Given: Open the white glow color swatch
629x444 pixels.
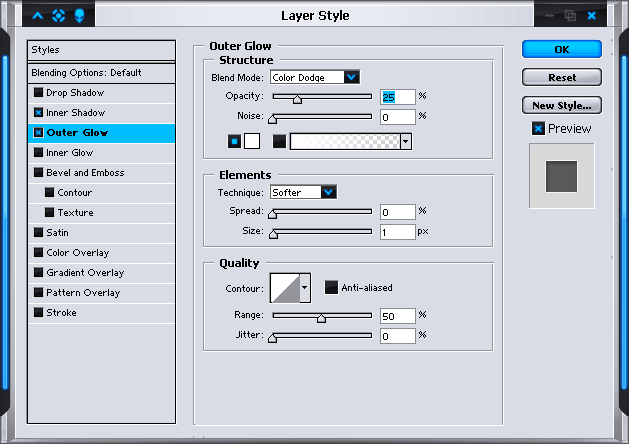Looking at the screenshot, I should pyautogui.click(x=252, y=141).
